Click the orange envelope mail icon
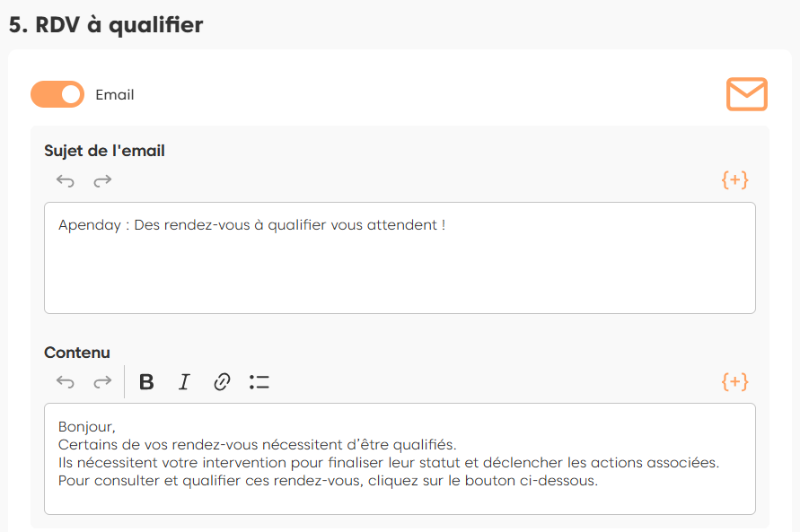Image resolution: width=800 pixels, height=532 pixels. click(x=746, y=94)
